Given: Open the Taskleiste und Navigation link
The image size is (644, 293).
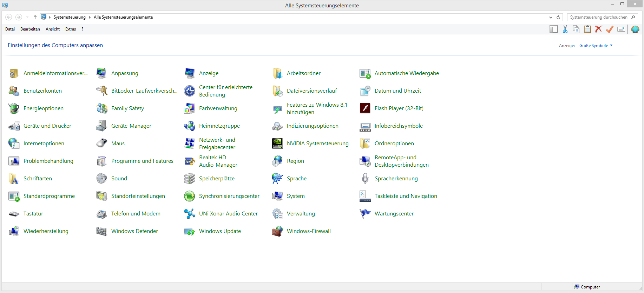Looking at the screenshot, I should pos(406,196).
